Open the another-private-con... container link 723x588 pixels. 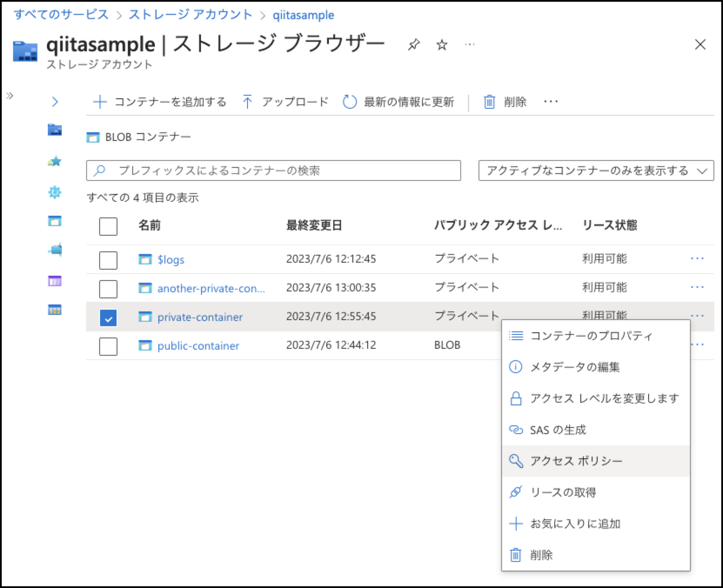[x=211, y=288]
